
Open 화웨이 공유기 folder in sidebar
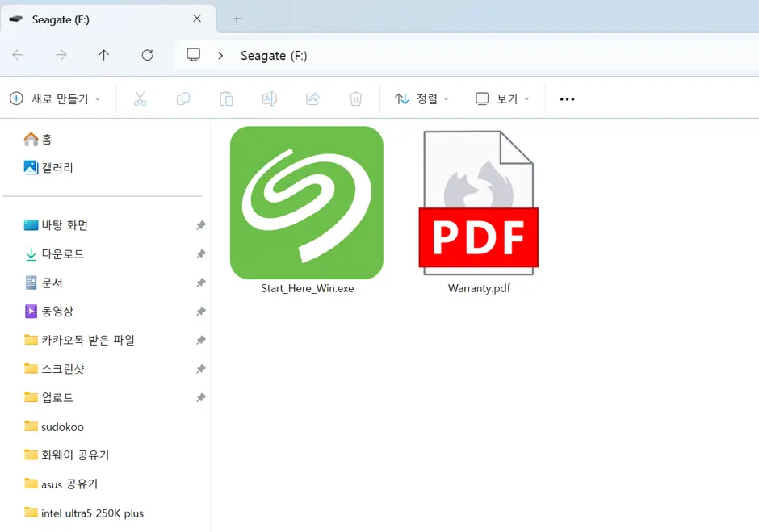coord(67,455)
